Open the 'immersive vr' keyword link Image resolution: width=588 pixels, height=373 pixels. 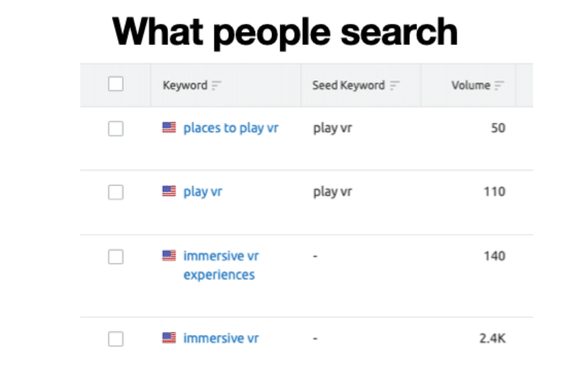221,338
